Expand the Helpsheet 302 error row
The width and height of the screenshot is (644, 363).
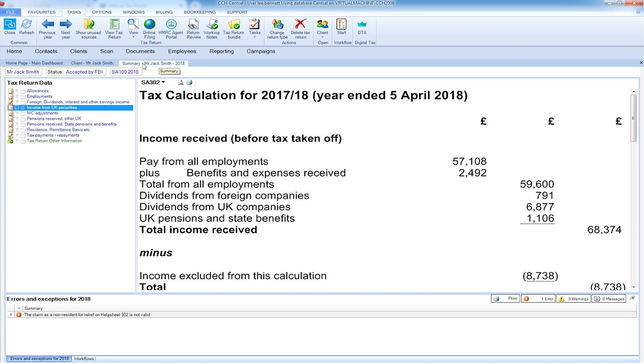tap(11, 315)
